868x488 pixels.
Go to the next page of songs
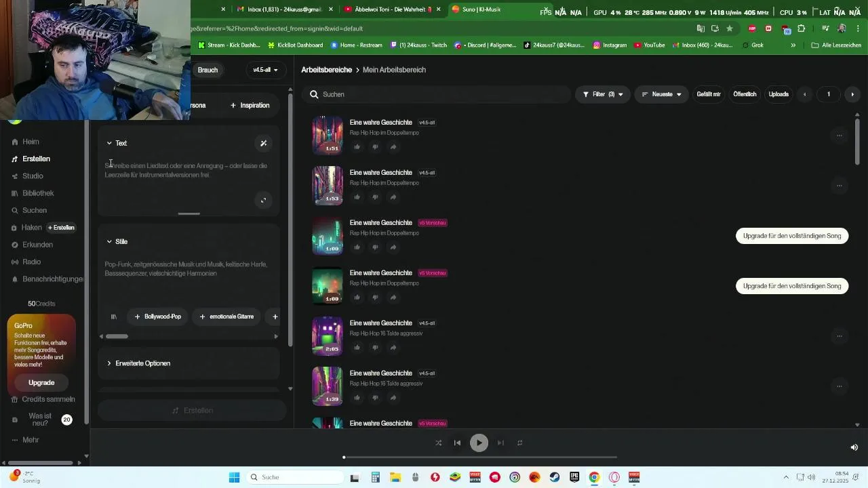click(x=852, y=94)
